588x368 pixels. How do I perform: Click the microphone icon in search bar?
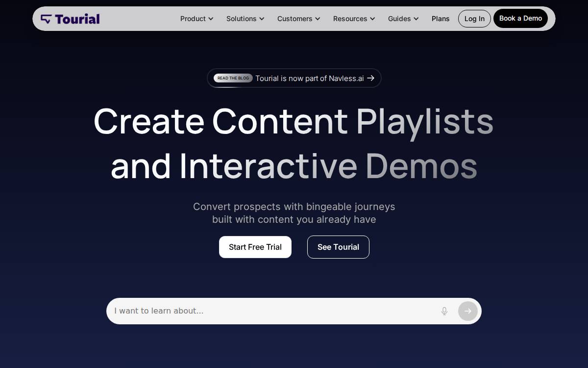click(444, 311)
